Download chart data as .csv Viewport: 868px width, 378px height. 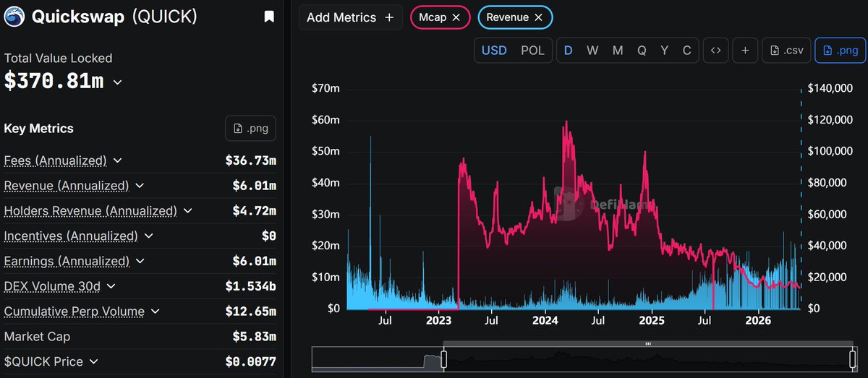[x=786, y=51]
